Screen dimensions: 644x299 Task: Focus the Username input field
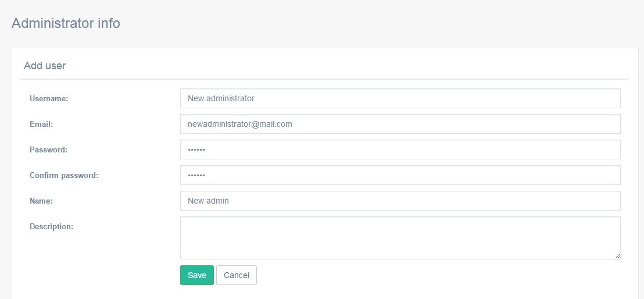(x=400, y=98)
